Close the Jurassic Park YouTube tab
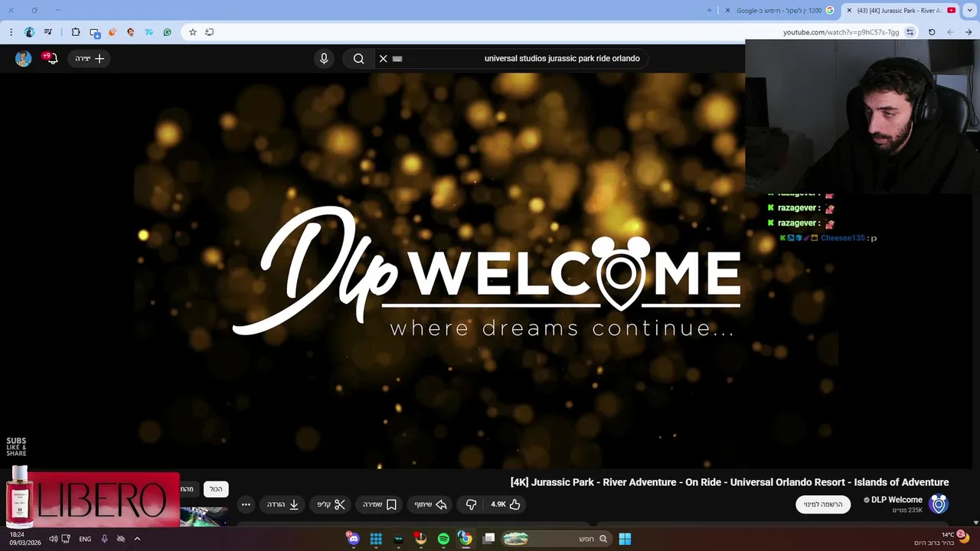This screenshot has width=980, height=551. [x=849, y=10]
